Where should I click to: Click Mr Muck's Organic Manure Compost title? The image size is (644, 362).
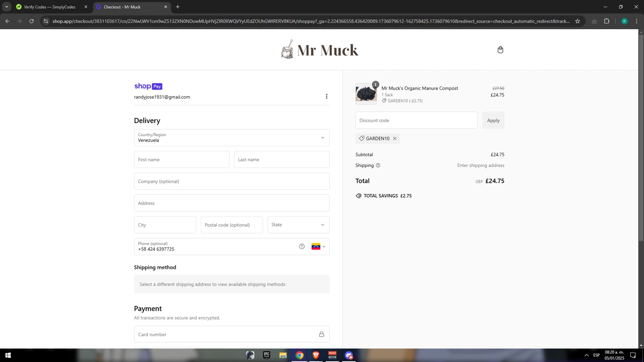[x=419, y=88]
